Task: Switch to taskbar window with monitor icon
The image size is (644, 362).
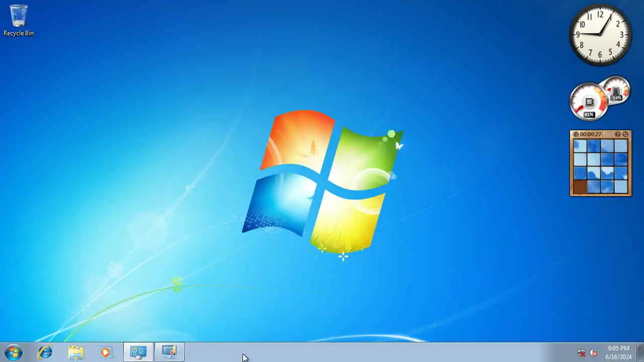Action: pyautogui.click(x=169, y=352)
